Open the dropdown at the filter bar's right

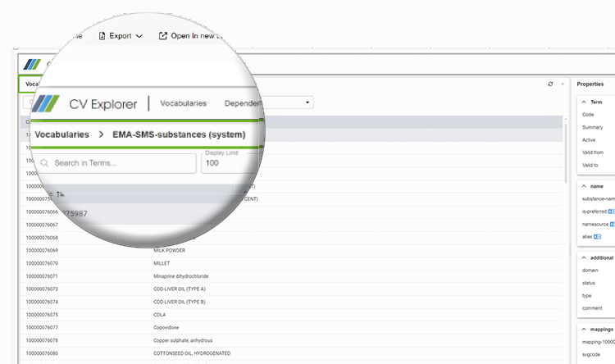(x=307, y=102)
